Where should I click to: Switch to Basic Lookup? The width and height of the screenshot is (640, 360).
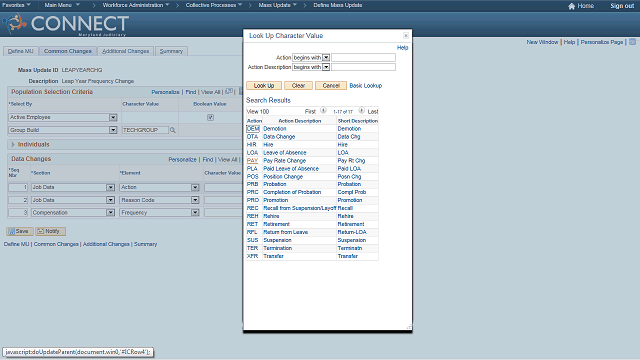coord(366,86)
